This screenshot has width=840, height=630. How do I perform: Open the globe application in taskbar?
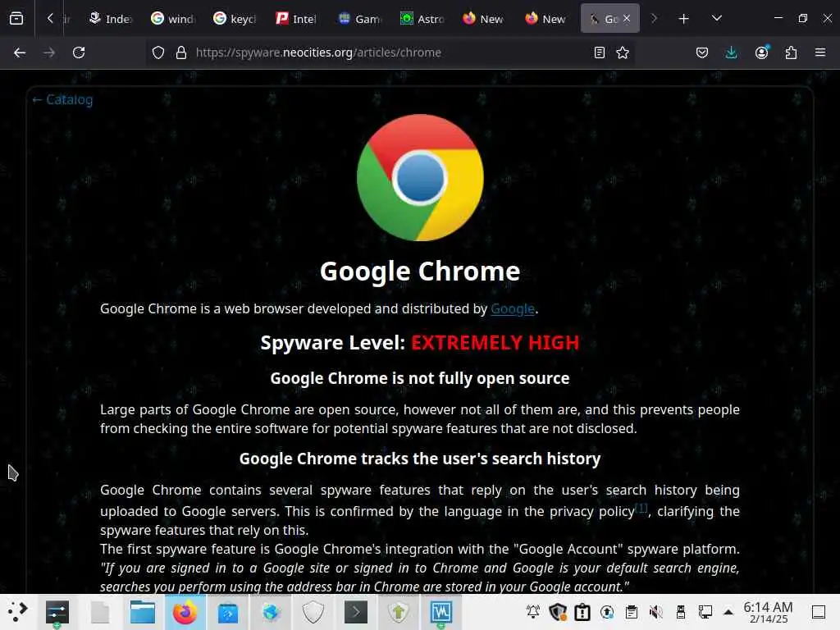tap(271, 612)
